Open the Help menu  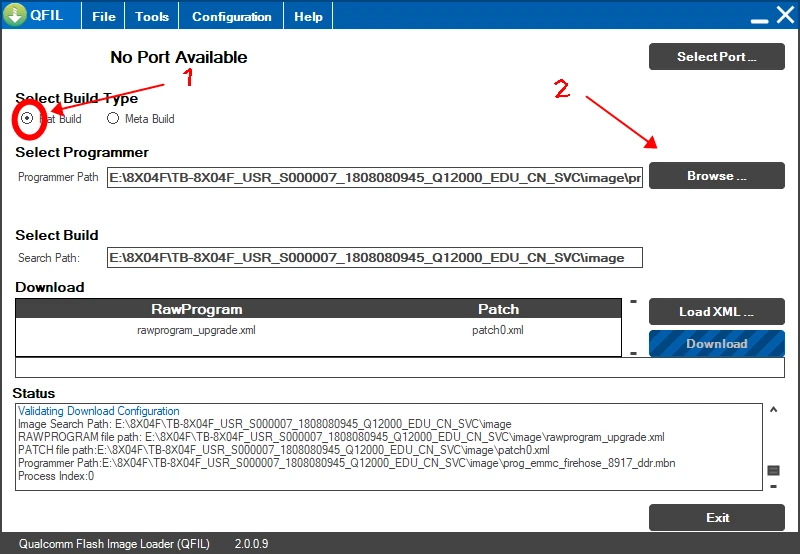point(309,17)
